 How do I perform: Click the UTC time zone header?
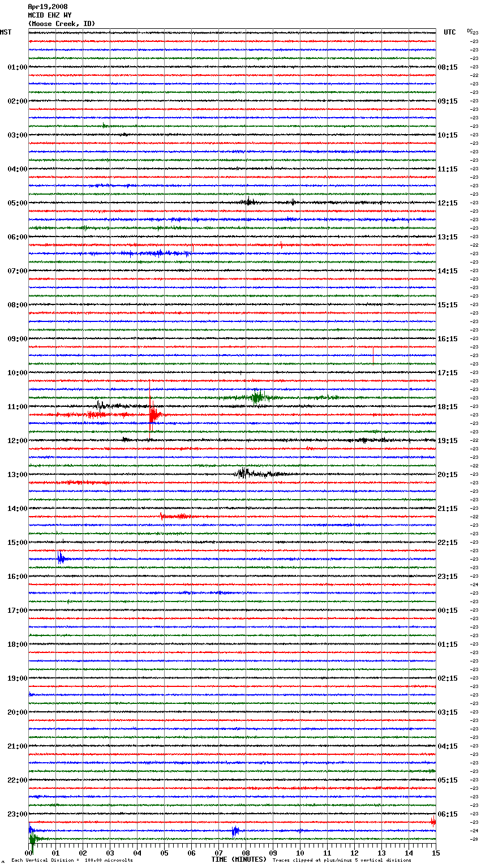coord(449,32)
